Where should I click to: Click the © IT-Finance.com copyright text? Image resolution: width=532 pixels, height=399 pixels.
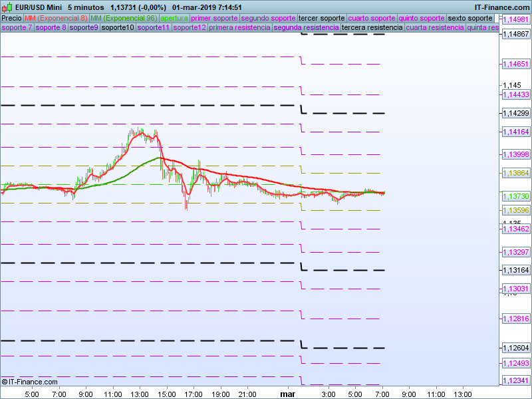point(31,381)
